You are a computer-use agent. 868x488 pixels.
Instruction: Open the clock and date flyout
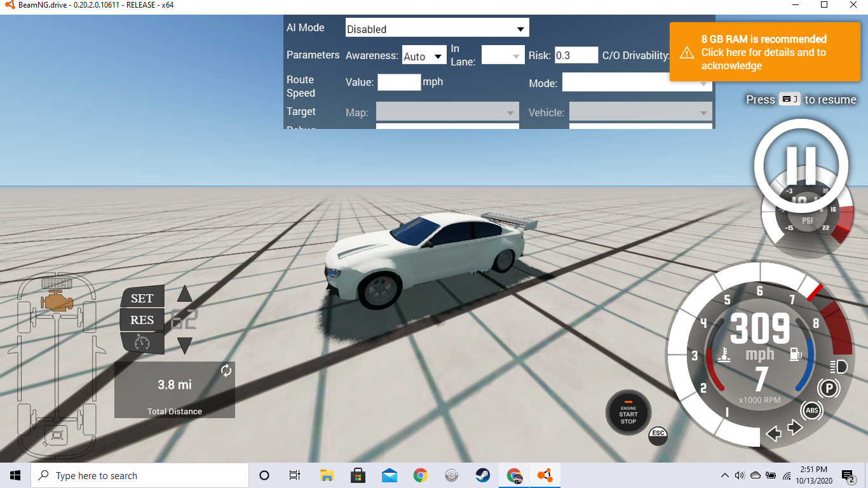click(815, 475)
